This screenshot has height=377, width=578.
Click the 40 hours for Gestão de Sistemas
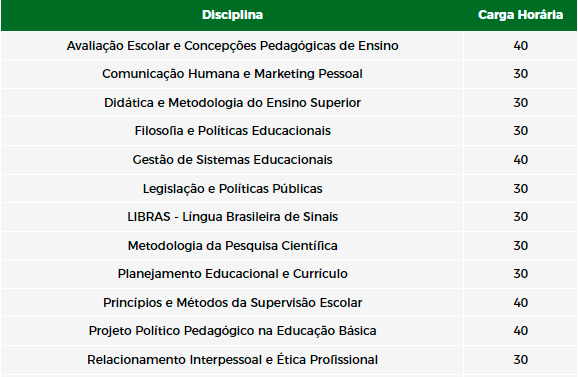click(x=520, y=160)
